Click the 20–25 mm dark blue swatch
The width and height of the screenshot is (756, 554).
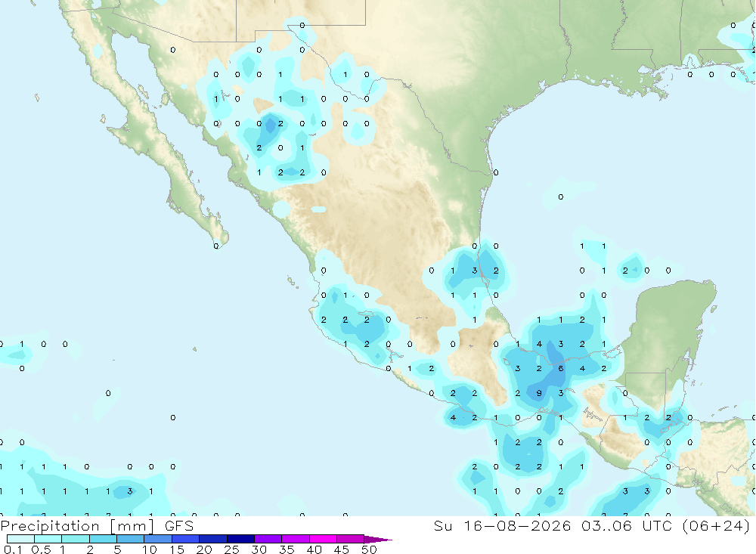(213, 539)
